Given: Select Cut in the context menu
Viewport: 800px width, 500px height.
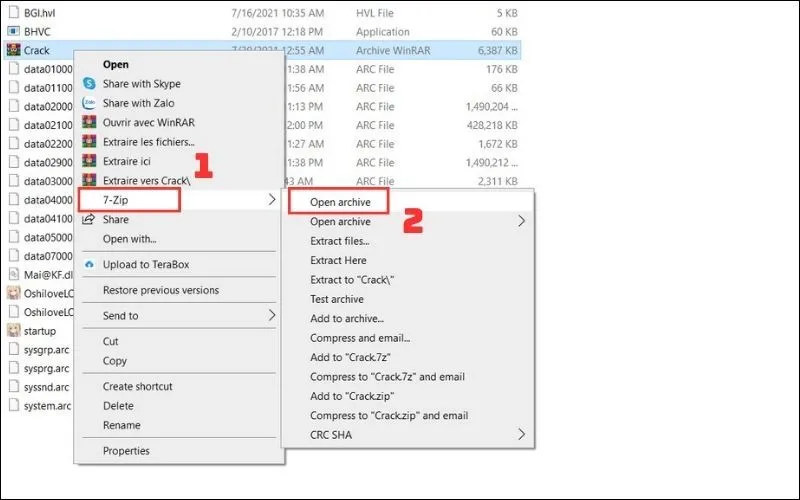Looking at the screenshot, I should click(110, 341).
